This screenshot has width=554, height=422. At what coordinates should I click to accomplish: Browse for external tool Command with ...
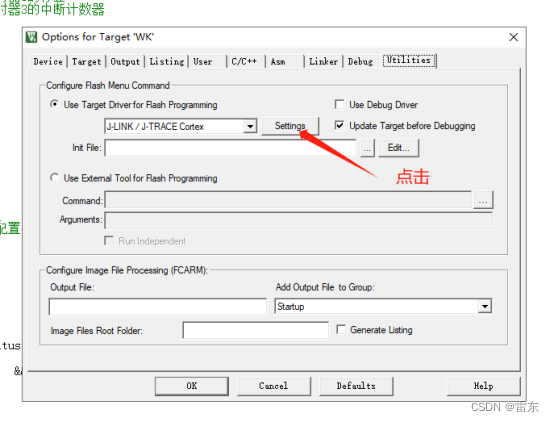coord(483,200)
